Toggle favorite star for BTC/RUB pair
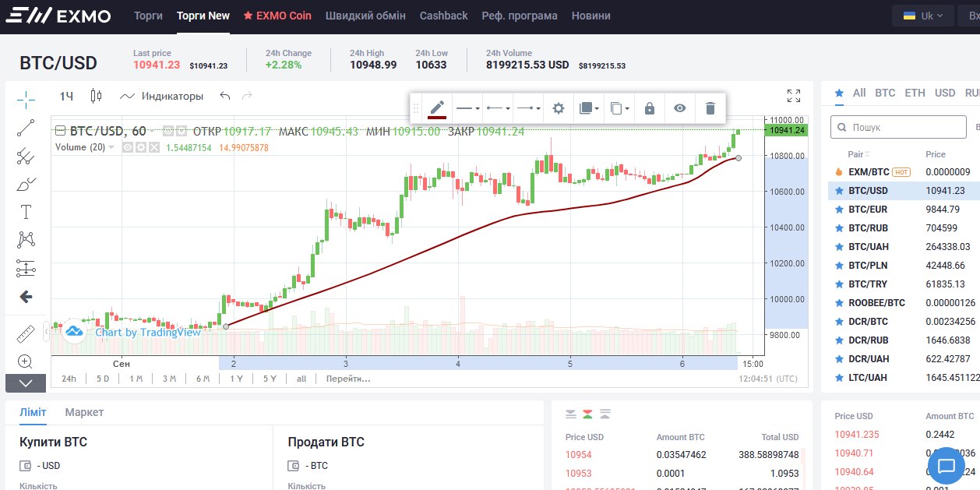 (839, 228)
